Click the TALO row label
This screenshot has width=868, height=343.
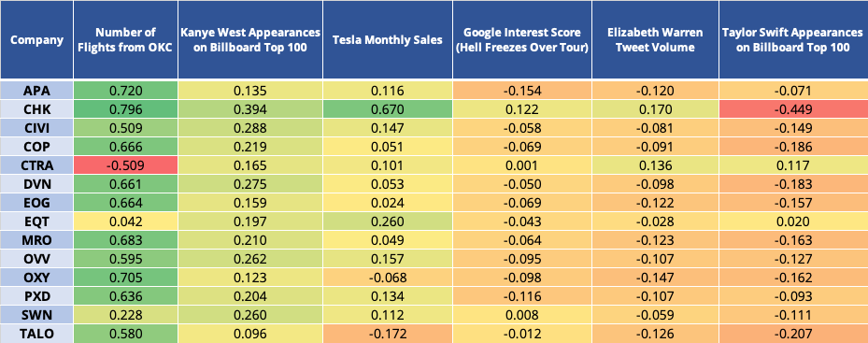click(36, 334)
